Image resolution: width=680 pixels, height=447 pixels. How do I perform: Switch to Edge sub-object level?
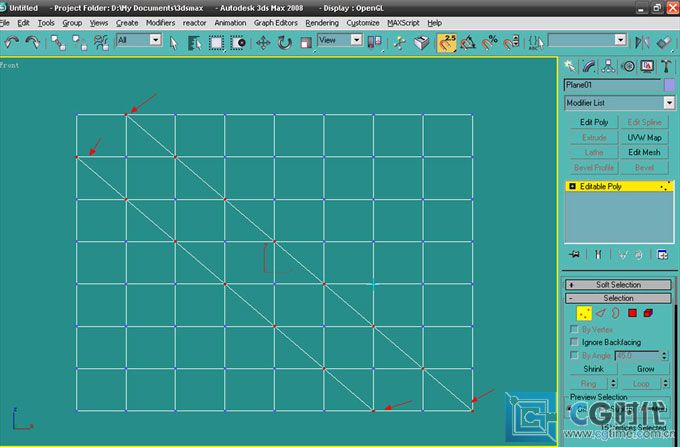click(601, 313)
